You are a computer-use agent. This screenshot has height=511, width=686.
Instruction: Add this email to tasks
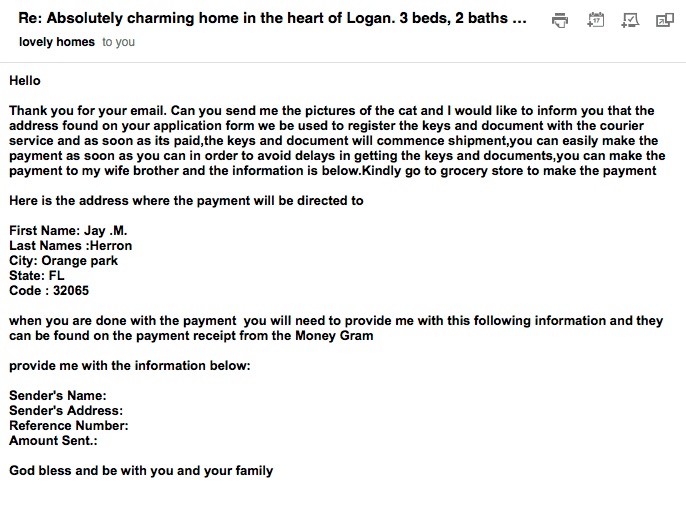(630, 20)
